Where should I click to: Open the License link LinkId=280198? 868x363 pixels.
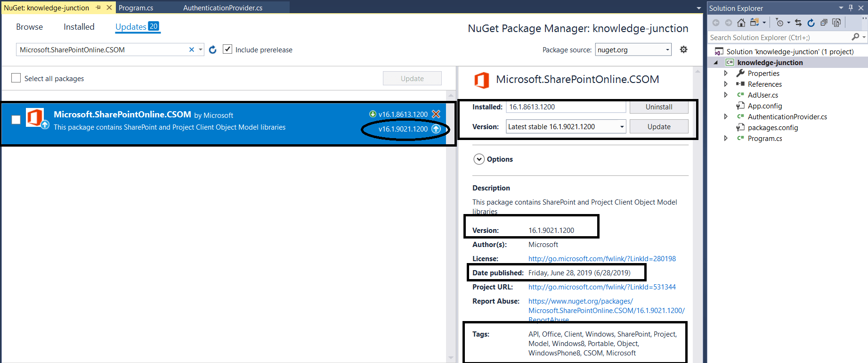(x=602, y=258)
